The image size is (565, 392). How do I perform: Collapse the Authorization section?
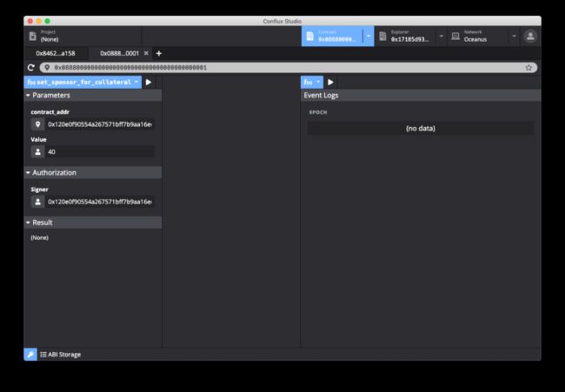click(x=93, y=173)
